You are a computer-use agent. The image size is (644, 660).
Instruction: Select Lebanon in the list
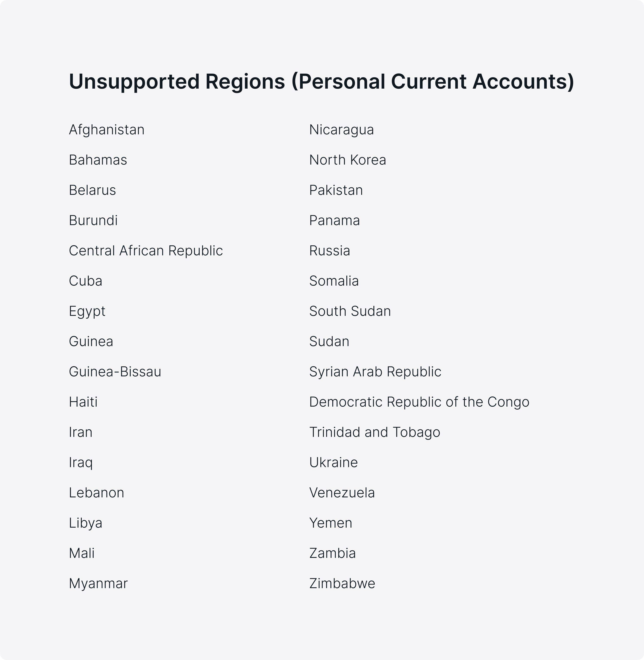[96, 493]
